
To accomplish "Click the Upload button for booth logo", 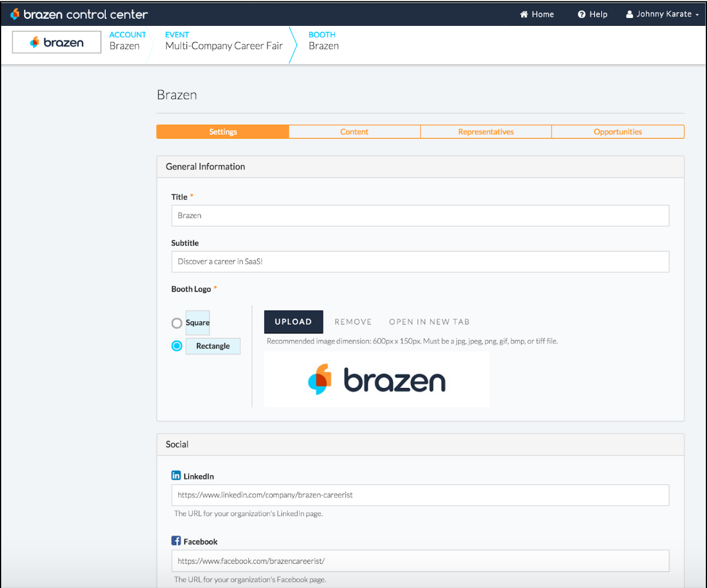I will pyautogui.click(x=294, y=322).
